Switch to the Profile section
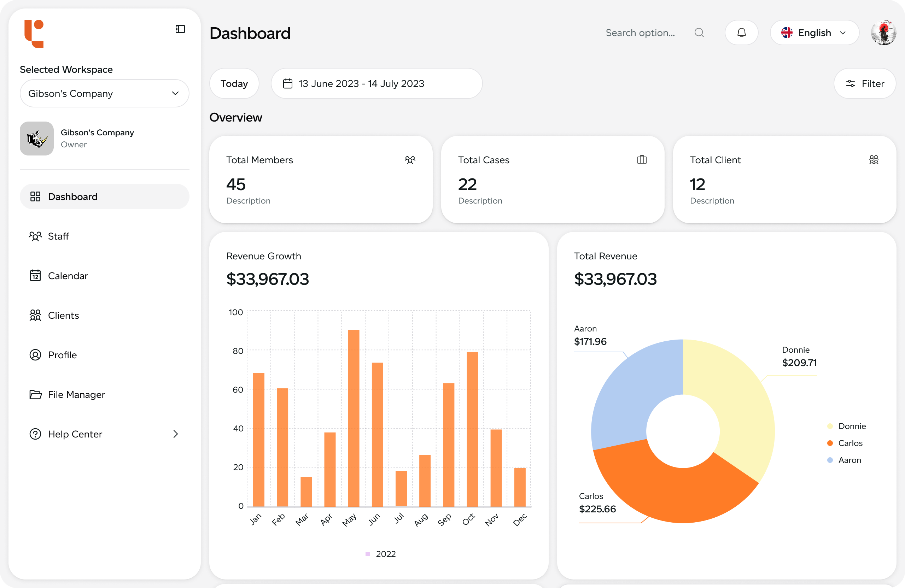The image size is (905, 588). coord(35,355)
